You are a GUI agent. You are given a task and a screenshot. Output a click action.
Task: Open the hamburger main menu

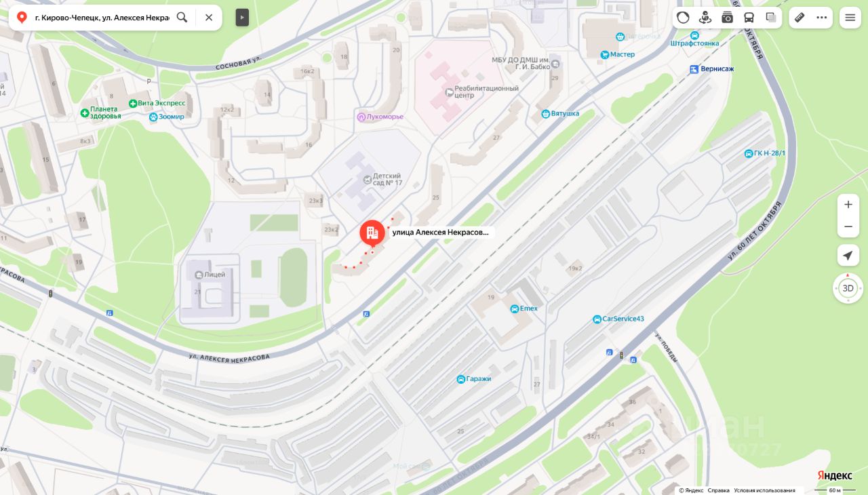[850, 18]
